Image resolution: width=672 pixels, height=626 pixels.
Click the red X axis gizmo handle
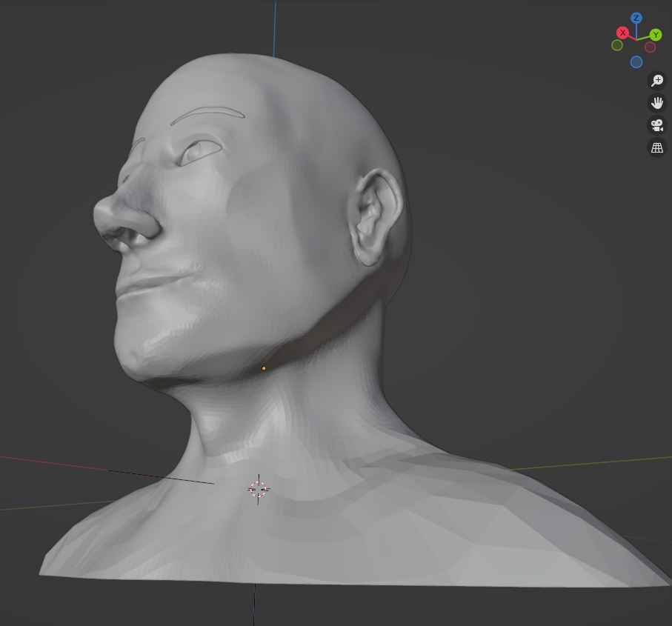tap(622, 33)
